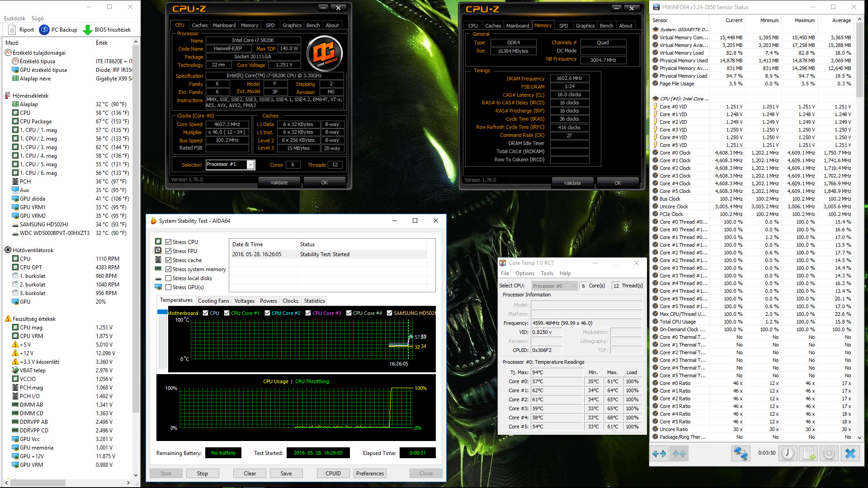
Task: Click Érték column header in AIDA64
Action: (x=102, y=42)
